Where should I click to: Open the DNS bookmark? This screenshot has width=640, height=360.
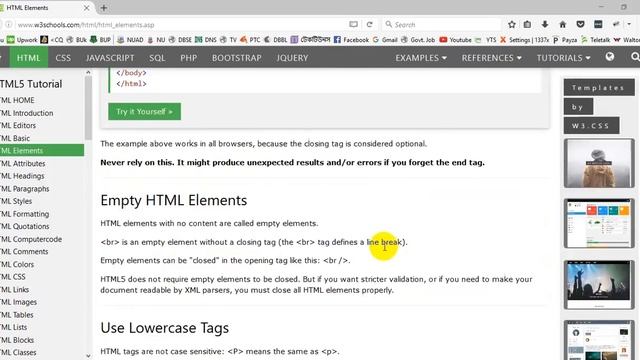[206, 40]
